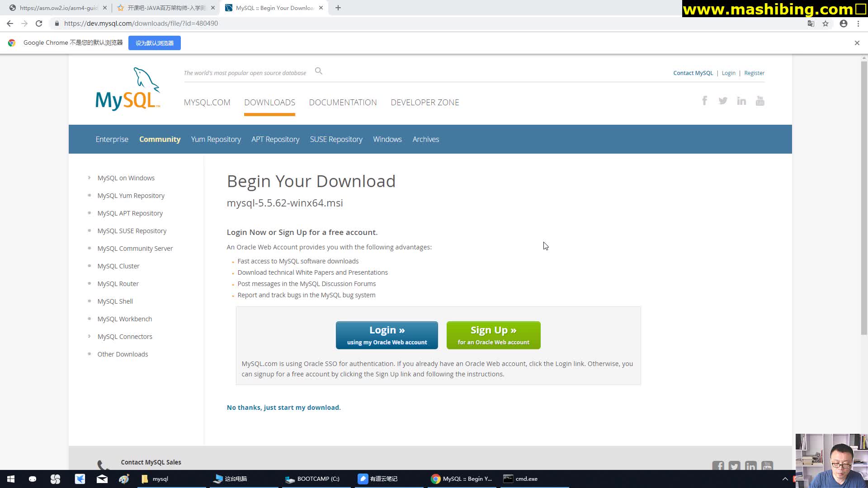Click Login using Oracle Web account button
The height and width of the screenshot is (488, 868).
point(387,335)
